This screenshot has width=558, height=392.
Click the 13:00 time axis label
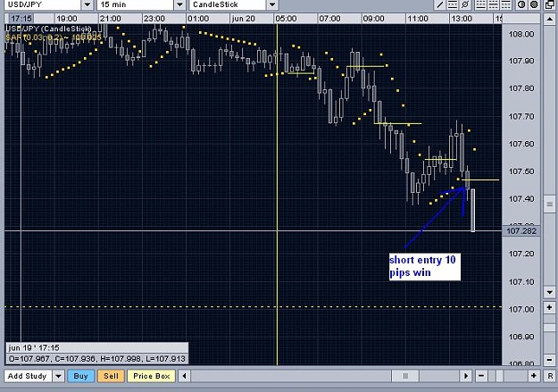click(462, 19)
